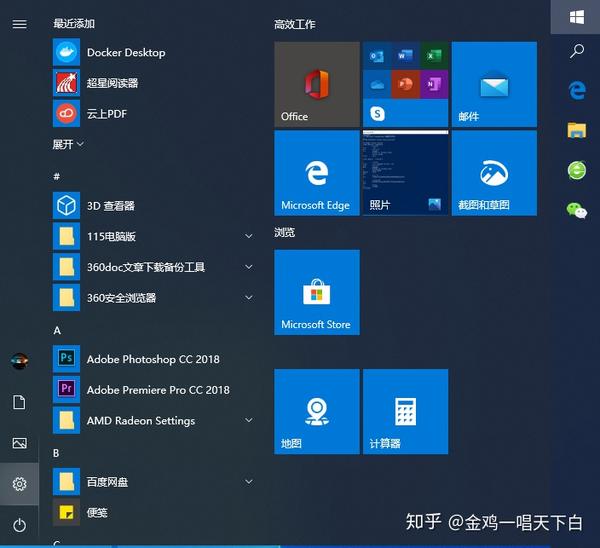Open the Microsoft Edge tile
This screenshot has width=600, height=548.
[x=317, y=173]
